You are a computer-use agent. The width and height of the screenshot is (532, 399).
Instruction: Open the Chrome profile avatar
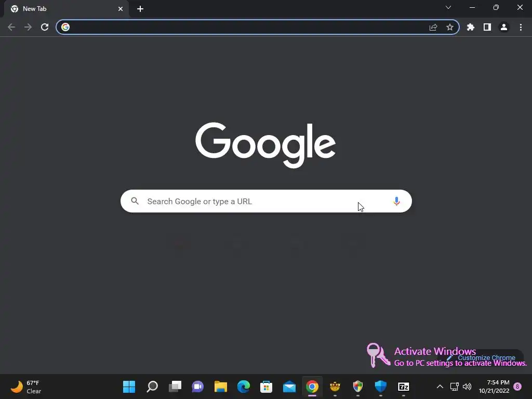(504, 27)
